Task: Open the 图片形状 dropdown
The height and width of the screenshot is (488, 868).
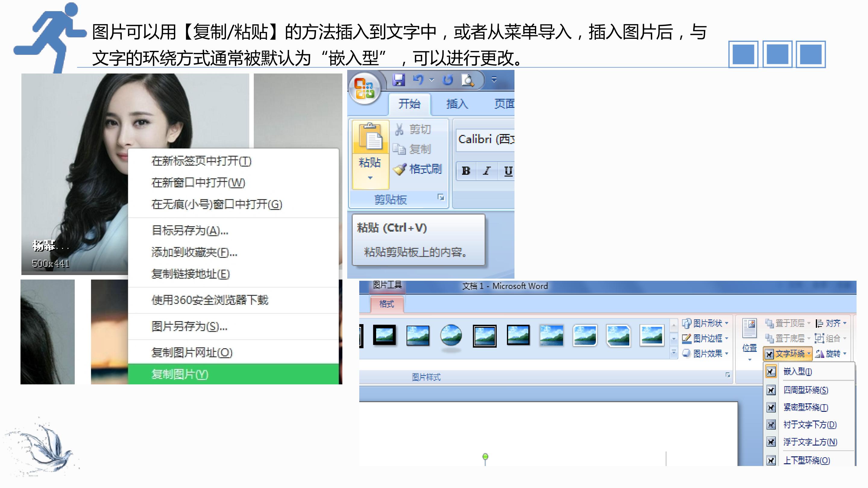Action: point(705,323)
